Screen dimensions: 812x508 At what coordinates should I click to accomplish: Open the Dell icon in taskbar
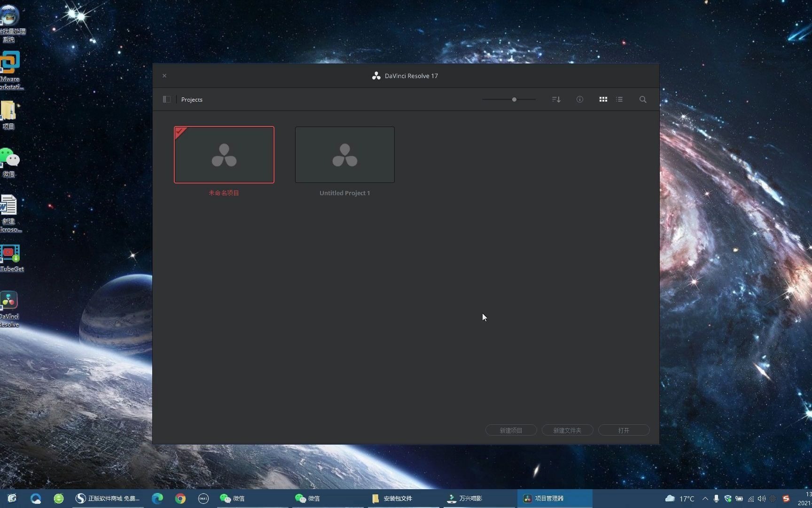pos(203,498)
